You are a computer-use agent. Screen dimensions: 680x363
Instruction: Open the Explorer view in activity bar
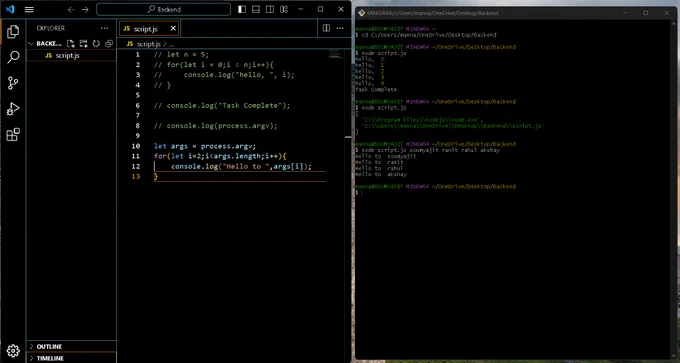(13, 31)
